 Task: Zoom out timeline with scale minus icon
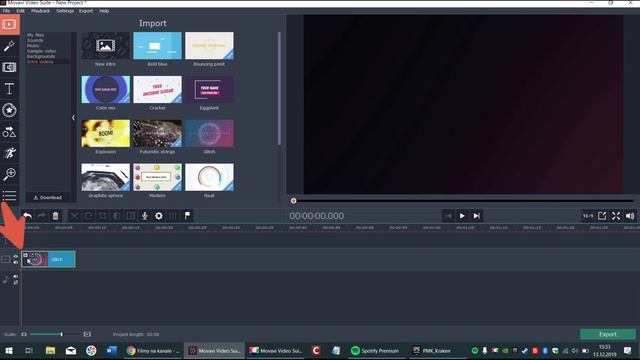pyautogui.click(x=24, y=334)
